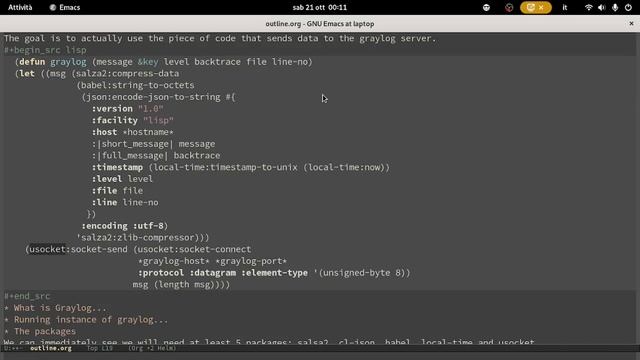The width and height of the screenshot is (640, 360).
Task: Click 'outline.org' buffer name in mode line
Action: point(51,349)
